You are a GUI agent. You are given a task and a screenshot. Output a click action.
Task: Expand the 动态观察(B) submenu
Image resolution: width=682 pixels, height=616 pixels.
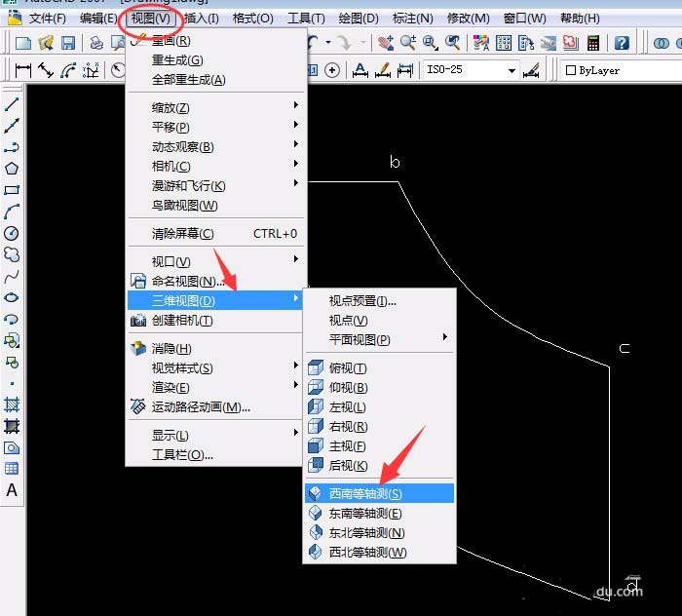[215, 146]
